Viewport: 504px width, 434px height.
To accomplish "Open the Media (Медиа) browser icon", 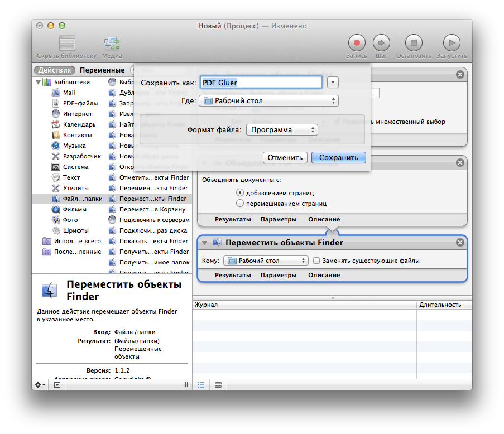I will point(112,43).
